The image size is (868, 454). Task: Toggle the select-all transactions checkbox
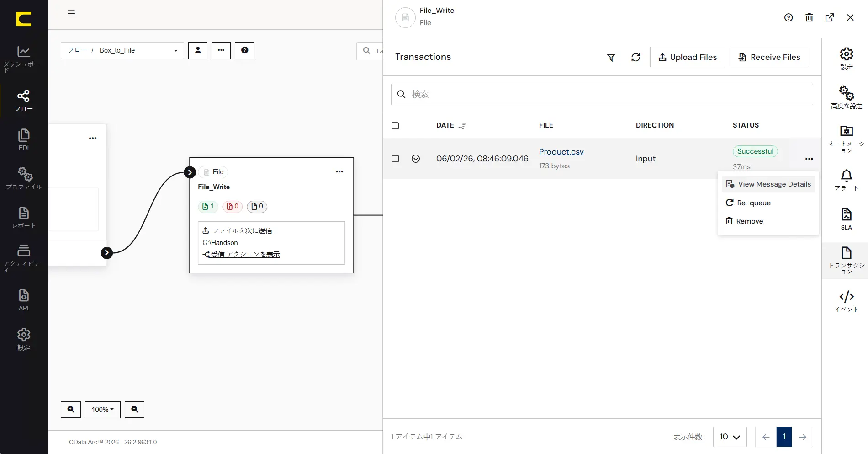pos(395,126)
